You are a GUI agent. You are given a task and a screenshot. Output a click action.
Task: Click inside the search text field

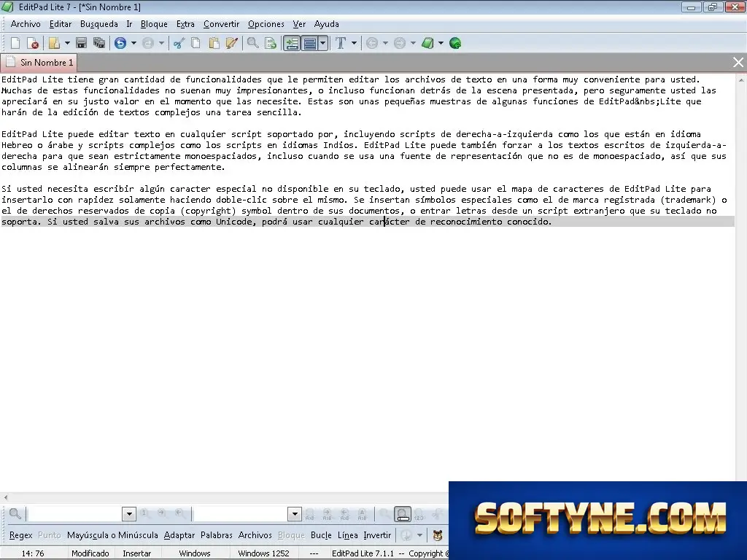click(x=75, y=514)
